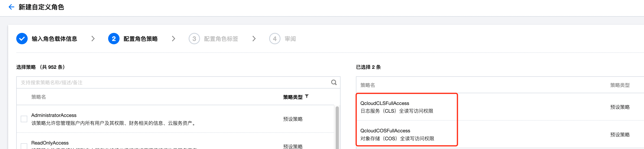Check the ReadOnlyAccess policy checkbox
Image resolution: width=644 pixels, height=149 pixels.
click(24, 146)
